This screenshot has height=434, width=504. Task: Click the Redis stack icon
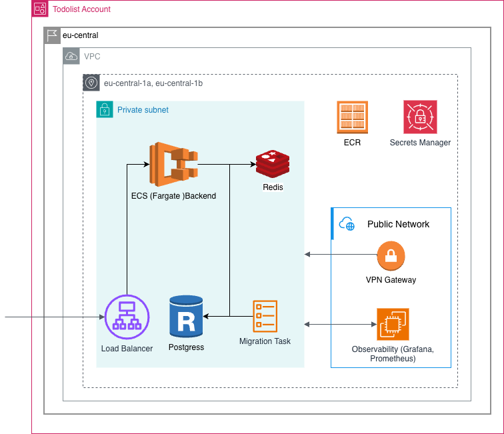[273, 164]
